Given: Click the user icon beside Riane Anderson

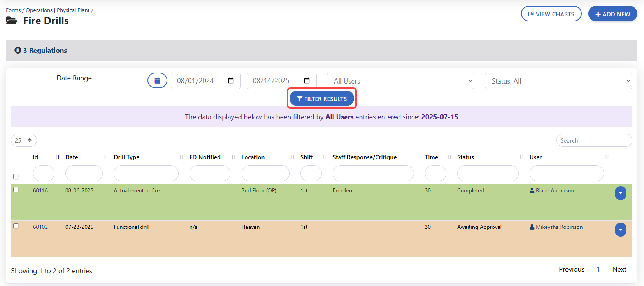Looking at the screenshot, I should coord(532,190).
